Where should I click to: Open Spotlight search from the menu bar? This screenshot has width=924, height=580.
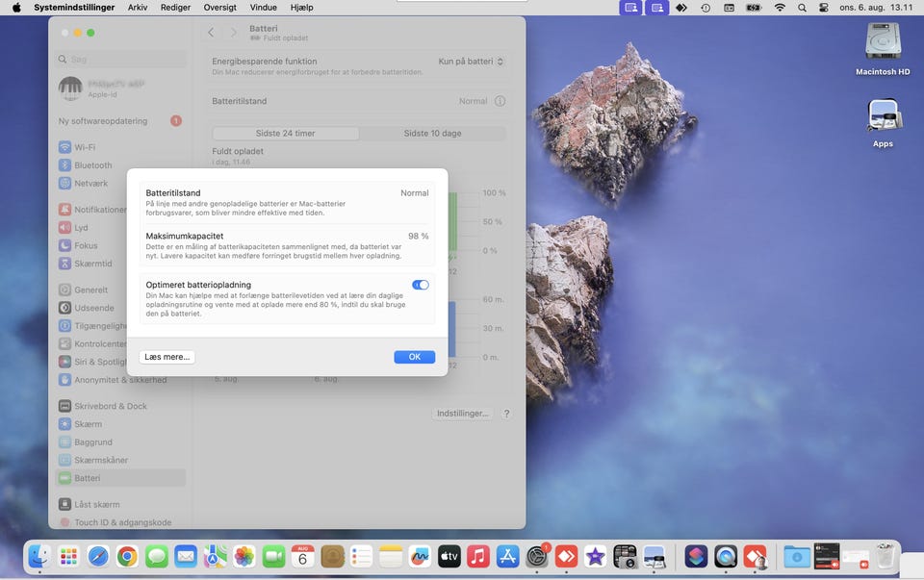[802, 8]
